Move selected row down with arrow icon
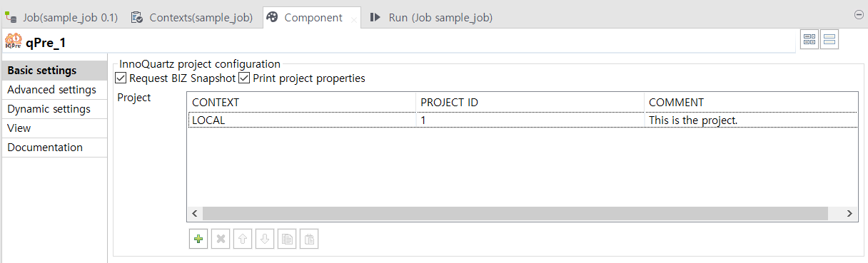Screen dimensions: 868x263 click(265, 239)
